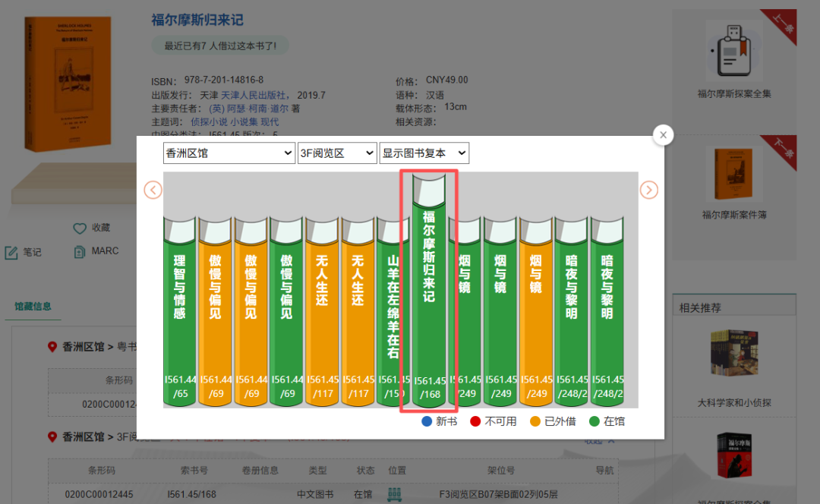Click the orange book cover image
Viewport: 820px width, 504px height.
coord(68,83)
